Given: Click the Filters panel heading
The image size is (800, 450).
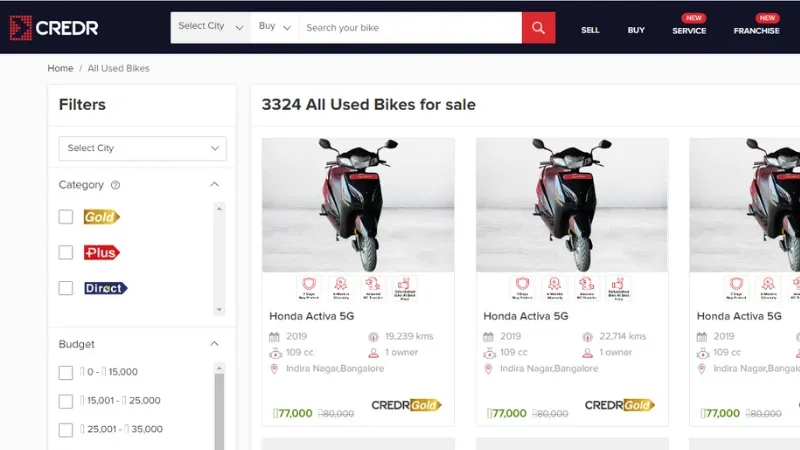Looking at the screenshot, I should click(x=82, y=105).
